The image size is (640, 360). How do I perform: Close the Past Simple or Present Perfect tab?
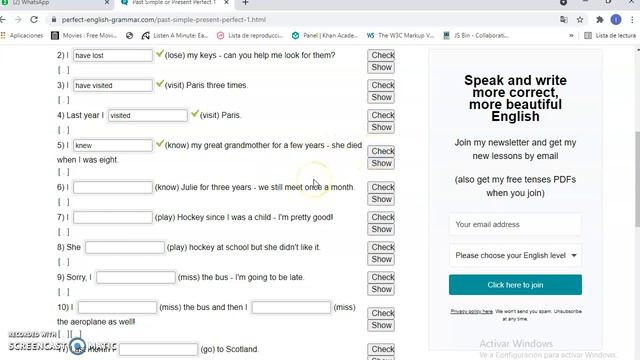coord(227,3)
